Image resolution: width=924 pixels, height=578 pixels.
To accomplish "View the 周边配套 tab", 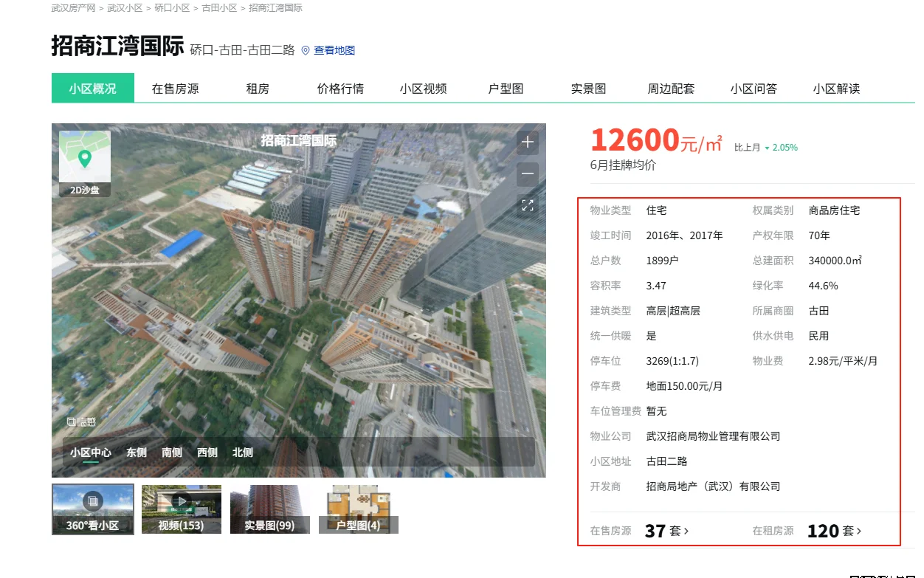I will click(x=672, y=89).
